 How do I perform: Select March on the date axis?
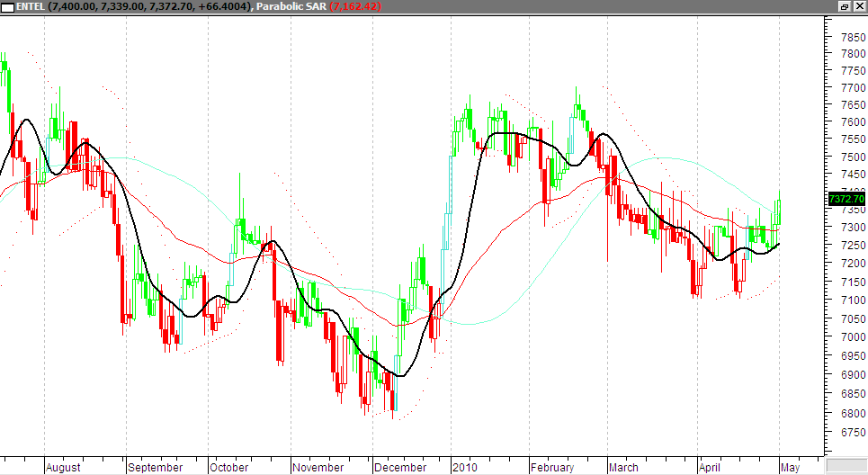click(623, 468)
